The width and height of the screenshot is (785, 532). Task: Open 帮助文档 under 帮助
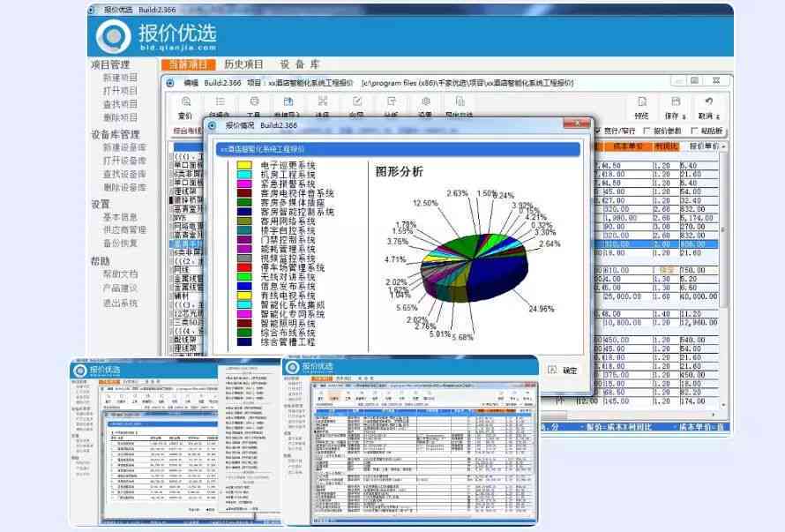click(120, 274)
